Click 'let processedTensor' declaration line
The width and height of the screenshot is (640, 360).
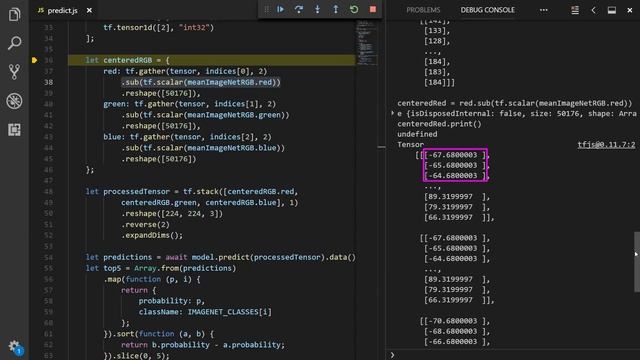click(x=191, y=191)
